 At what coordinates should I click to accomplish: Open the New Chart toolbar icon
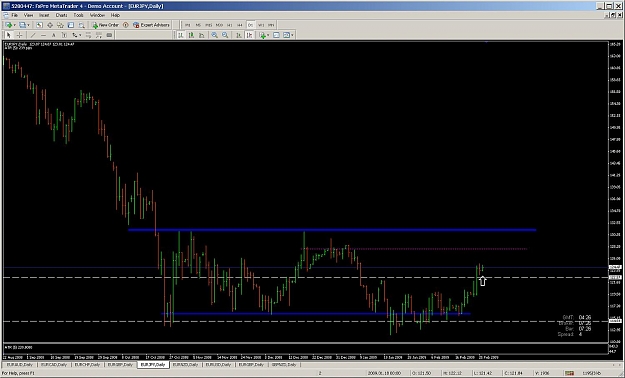click(x=8, y=25)
